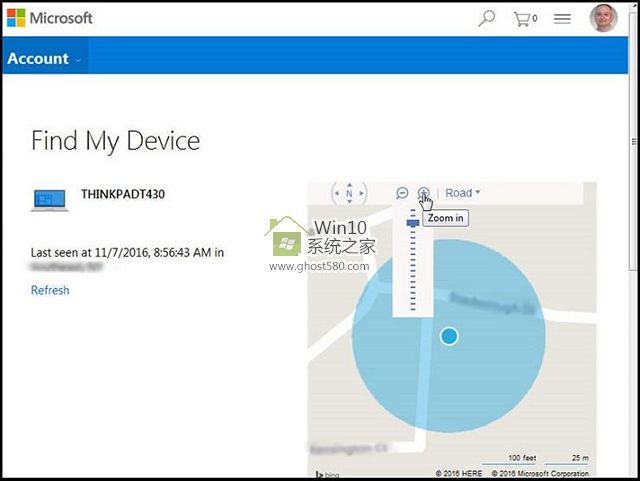Click the Microsoft logo
The image size is (640, 481).
tap(50, 18)
